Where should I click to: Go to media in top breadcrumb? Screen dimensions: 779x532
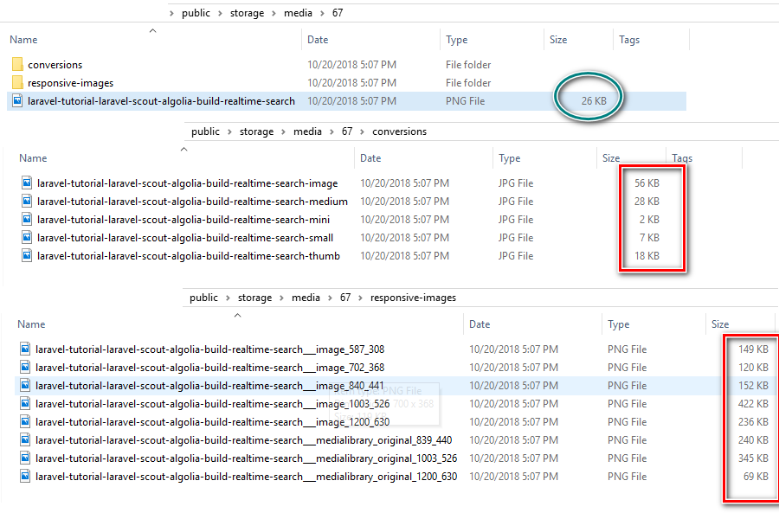click(298, 14)
